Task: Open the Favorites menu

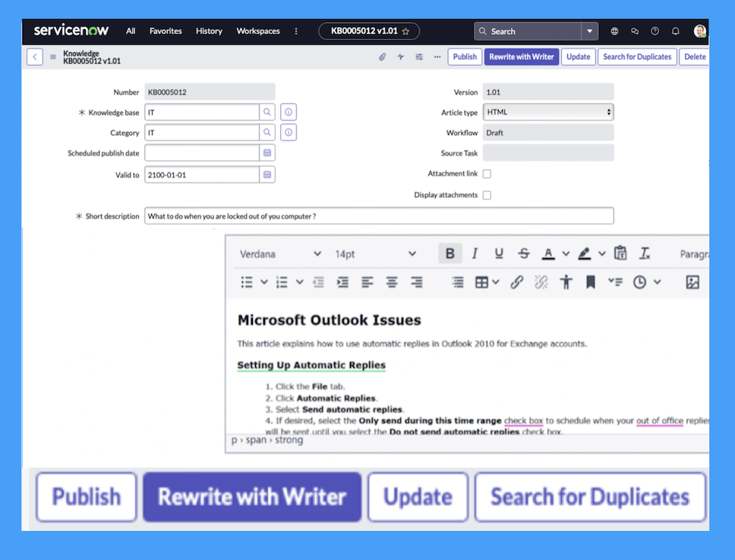Action: 166,31
